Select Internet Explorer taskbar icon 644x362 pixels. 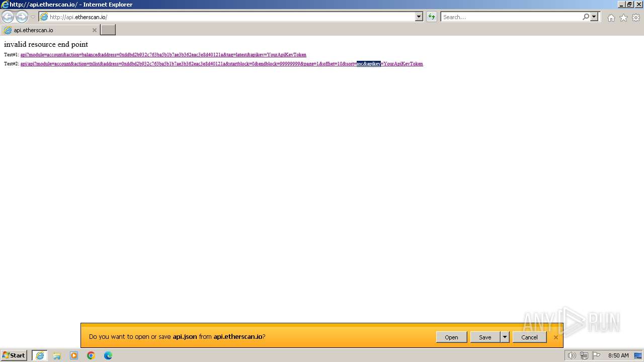(x=40, y=355)
